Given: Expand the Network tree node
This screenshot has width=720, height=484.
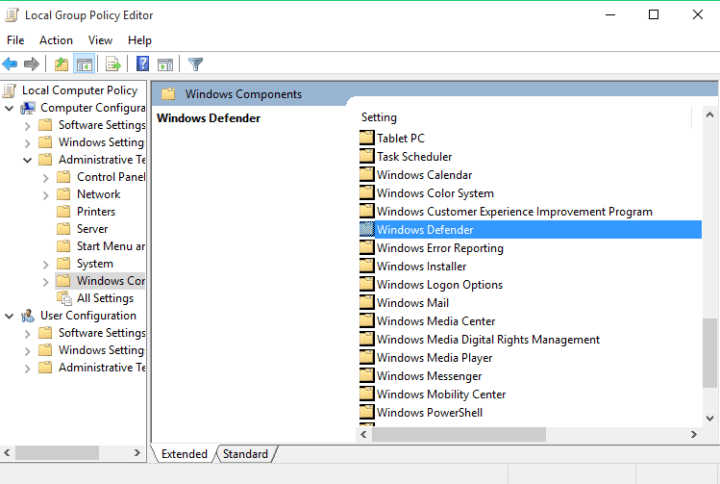Looking at the screenshot, I should pos(45,195).
